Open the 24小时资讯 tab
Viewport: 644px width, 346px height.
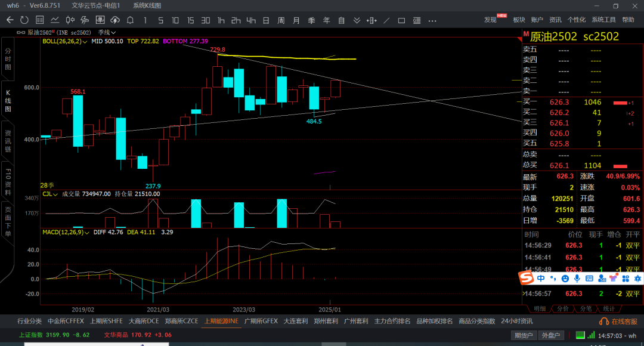point(516,322)
